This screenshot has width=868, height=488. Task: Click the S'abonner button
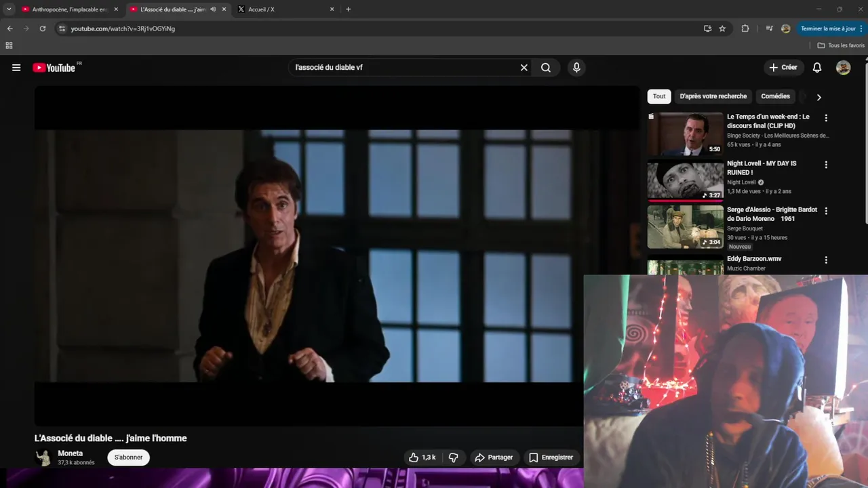pos(129,457)
